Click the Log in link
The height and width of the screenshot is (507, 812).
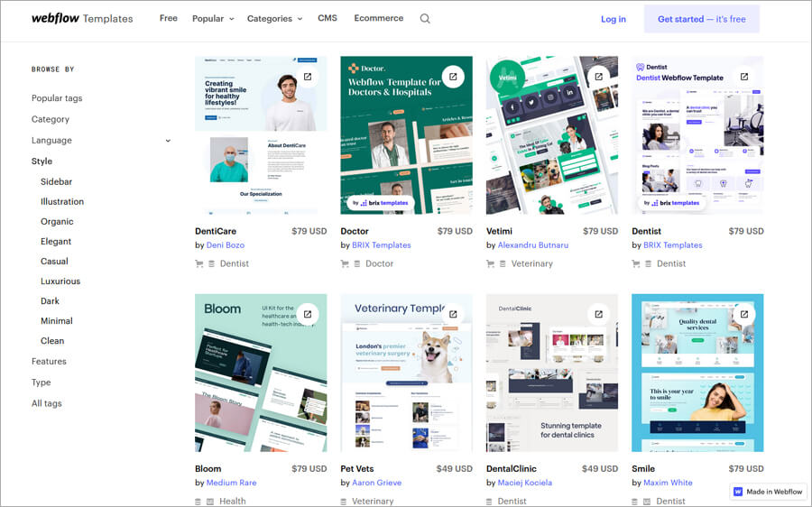[614, 19]
